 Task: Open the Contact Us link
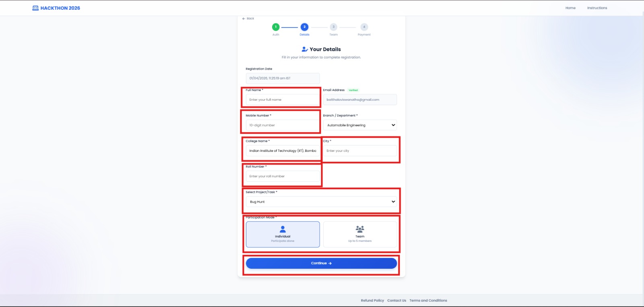396,301
